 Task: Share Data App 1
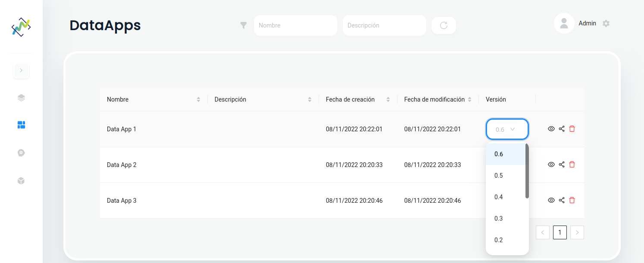coord(562,129)
